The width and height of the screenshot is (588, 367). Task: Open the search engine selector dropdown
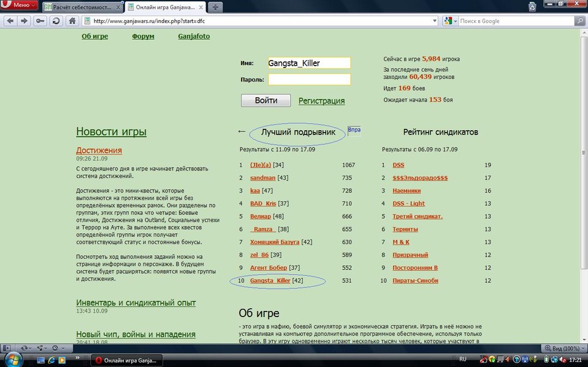450,21
